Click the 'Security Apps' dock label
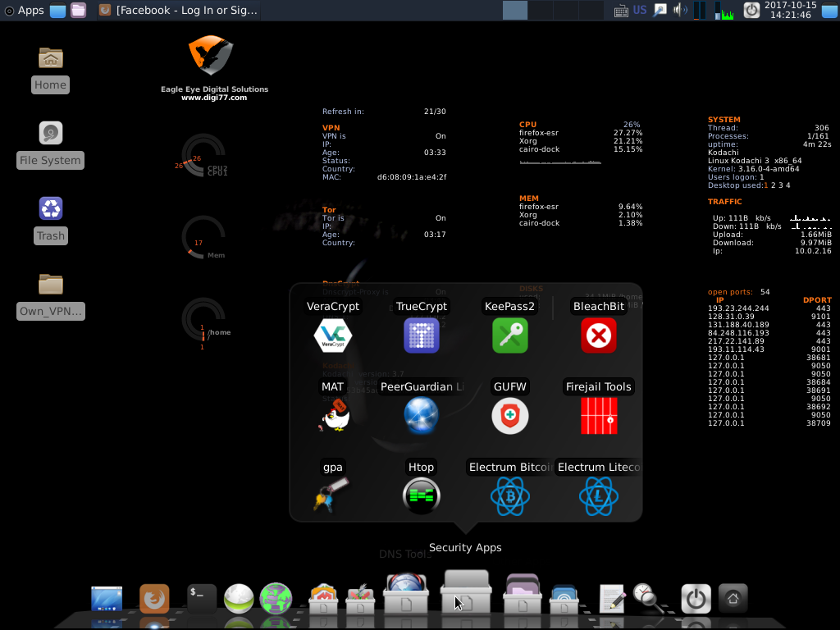Image resolution: width=840 pixels, height=630 pixels. [x=465, y=547]
